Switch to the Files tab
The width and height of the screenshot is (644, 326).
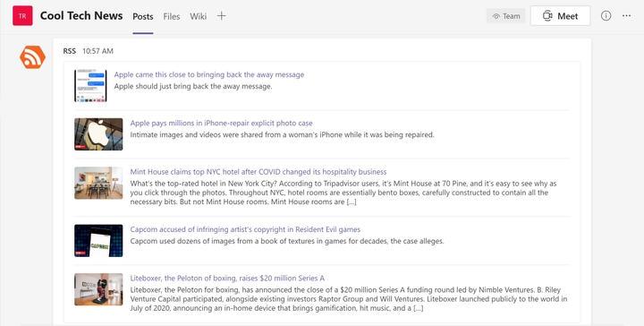pos(172,16)
